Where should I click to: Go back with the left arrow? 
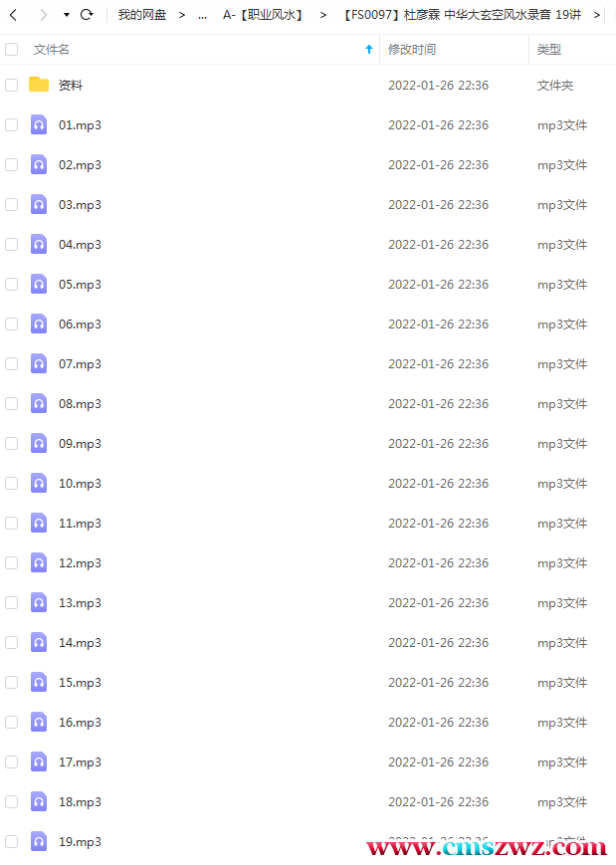[14, 15]
